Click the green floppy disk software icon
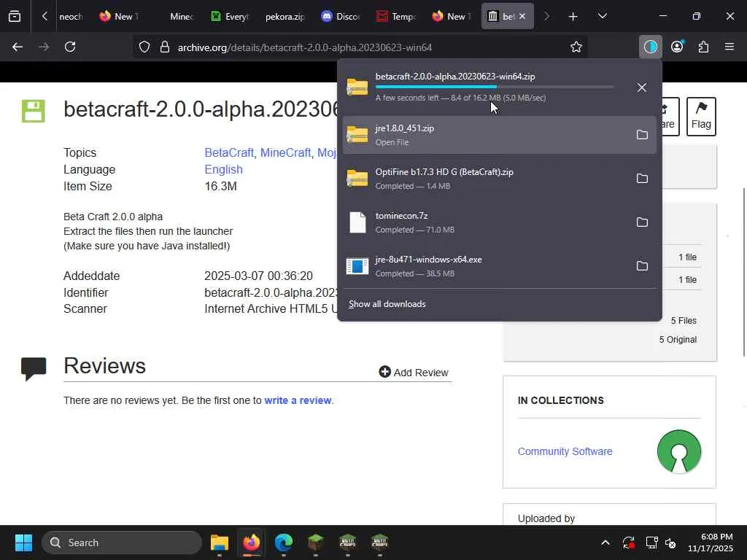Screen dimensions: 747x560 click(x=34, y=111)
